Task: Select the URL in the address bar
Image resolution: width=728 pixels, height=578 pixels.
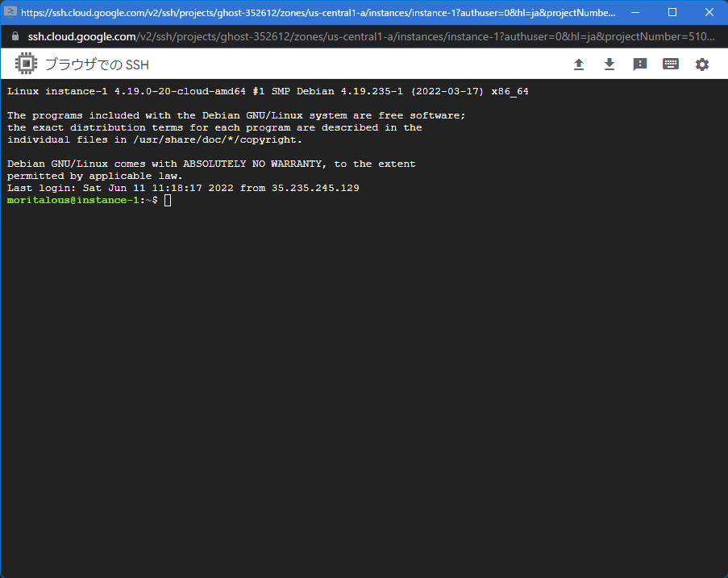Action: tap(371, 37)
